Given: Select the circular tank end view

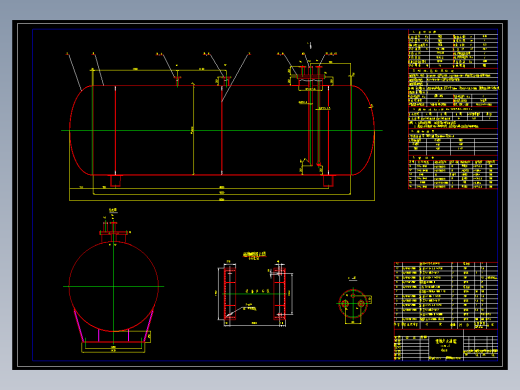Looking at the screenshot, I should pyautogui.click(x=113, y=286).
